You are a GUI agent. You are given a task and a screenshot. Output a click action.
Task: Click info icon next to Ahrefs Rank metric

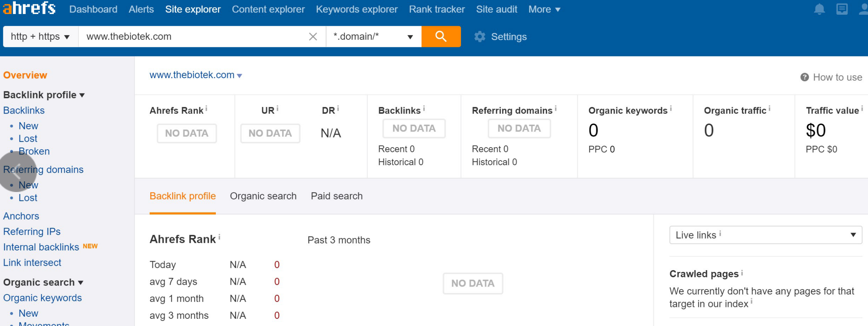click(x=207, y=109)
